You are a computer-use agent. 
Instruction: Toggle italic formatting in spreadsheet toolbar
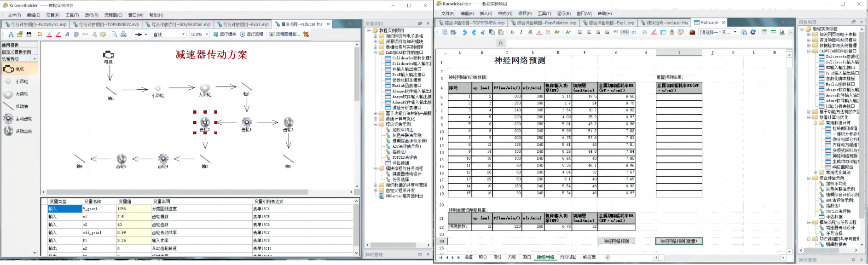(x=521, y=32)
